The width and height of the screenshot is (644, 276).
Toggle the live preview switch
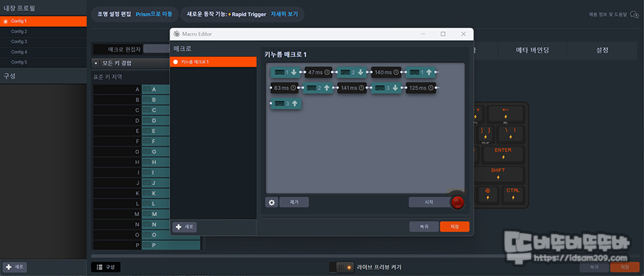[342, 267]
